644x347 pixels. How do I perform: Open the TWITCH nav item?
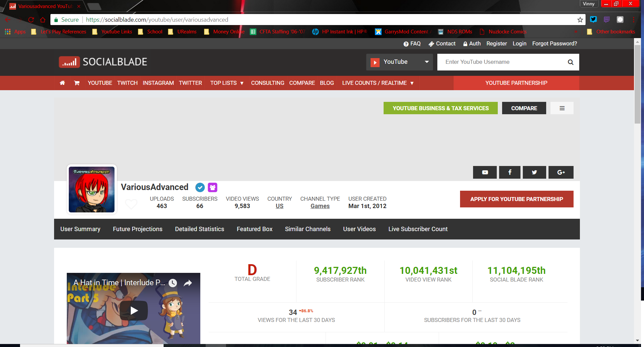[x=127, y=83]
